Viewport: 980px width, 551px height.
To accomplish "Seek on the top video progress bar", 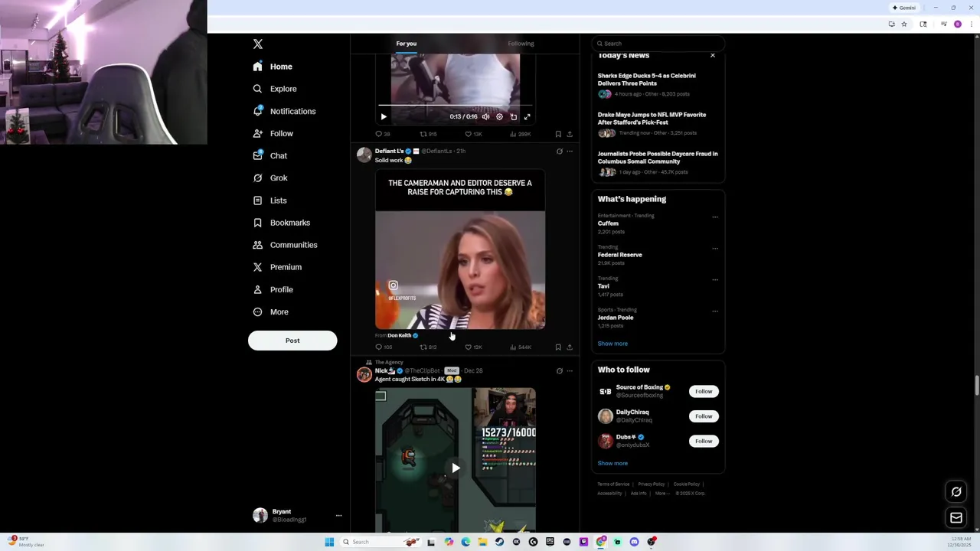I will (456, 106).
